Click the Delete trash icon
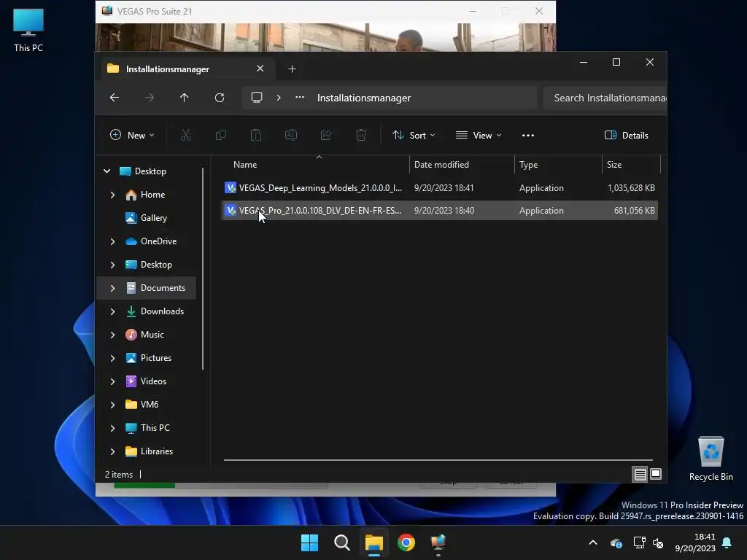The height and width of the screenshot is (560, 747). (361, 135)
